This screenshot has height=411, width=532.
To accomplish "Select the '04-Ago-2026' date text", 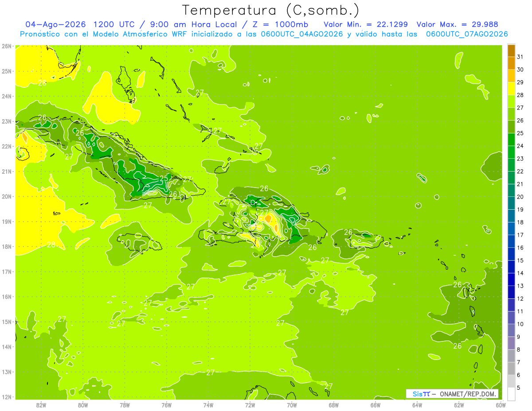I will tap(55, 24).
